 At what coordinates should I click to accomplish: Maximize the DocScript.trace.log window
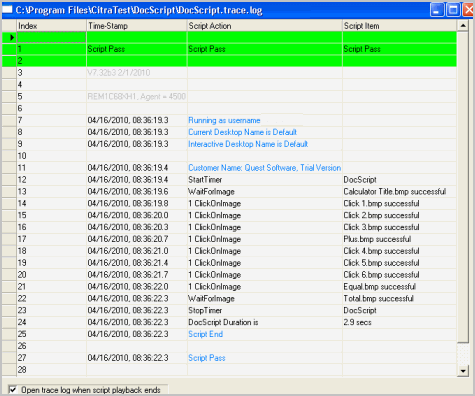(453, 10)
